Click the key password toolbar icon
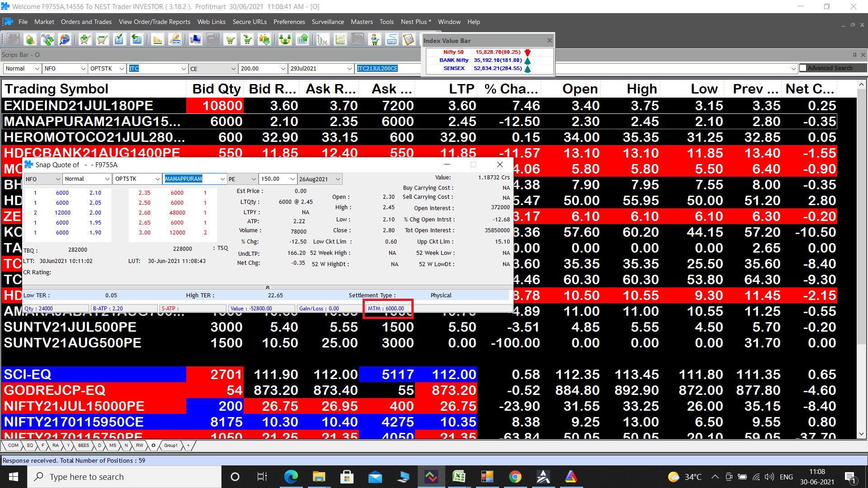The height and width of the screenshot is (488, 868). [175, 40]
